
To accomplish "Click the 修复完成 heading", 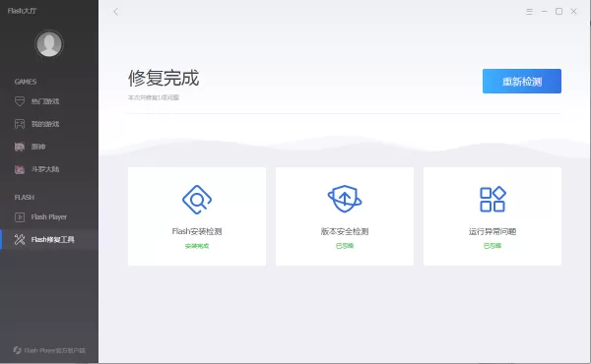I will [164, 78].
